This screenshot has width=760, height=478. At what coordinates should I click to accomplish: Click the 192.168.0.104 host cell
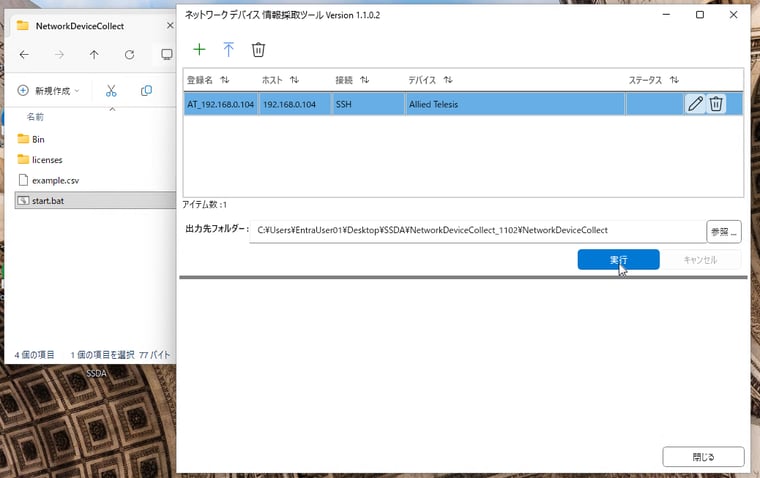tap(295, 104)
